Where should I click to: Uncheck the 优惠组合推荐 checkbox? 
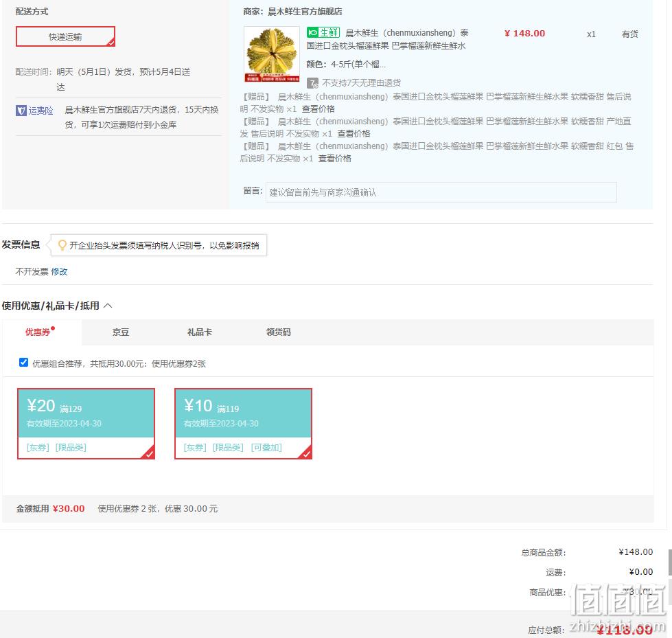click(x=24, y=363)
